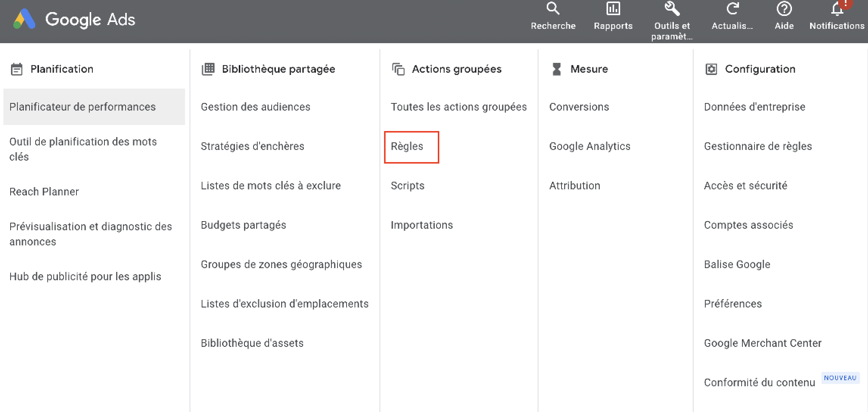Click the Actualiser refresh icon
This screenshot has height=412, width=868.
[x=732, y=8]
